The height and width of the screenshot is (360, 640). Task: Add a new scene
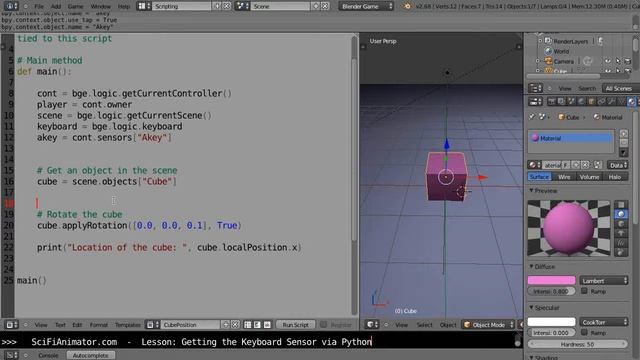point(316,6)
